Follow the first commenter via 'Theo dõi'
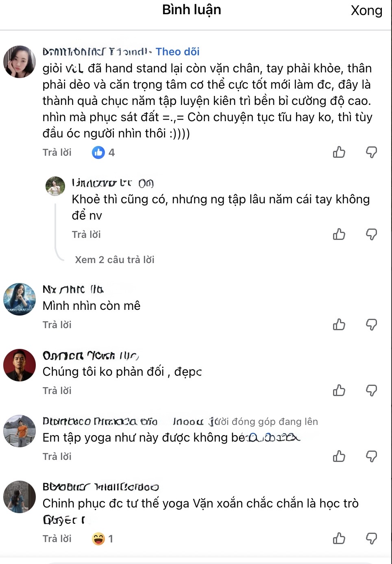The image size is (392, 564). 177,52
